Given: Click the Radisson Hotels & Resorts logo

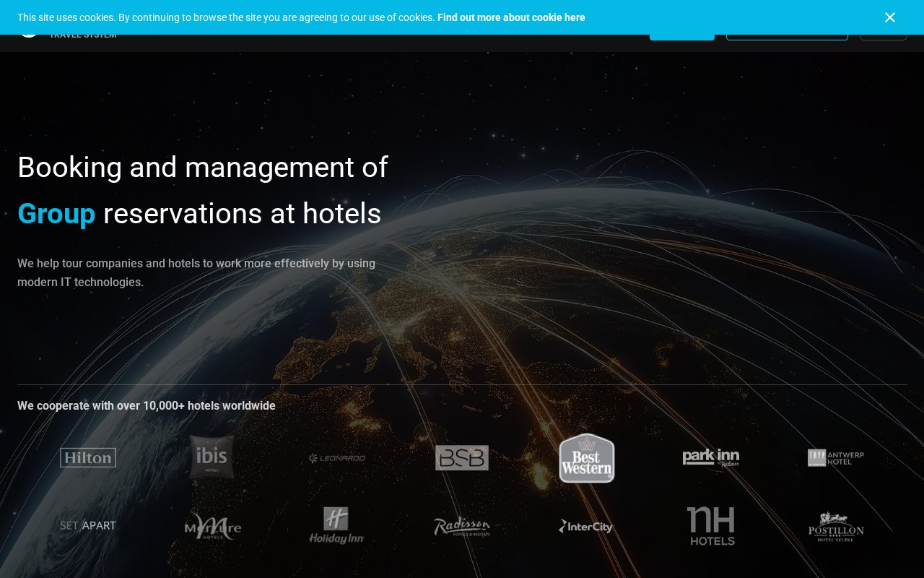Looking at the screenshot, I should point(462,526).
